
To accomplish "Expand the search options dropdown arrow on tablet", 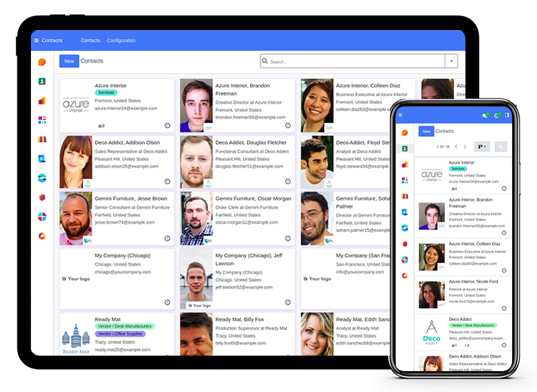I will click(451, 61).
